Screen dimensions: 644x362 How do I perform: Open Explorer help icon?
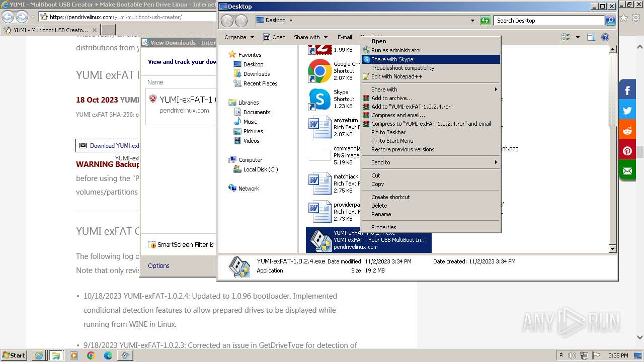point(605,37)
